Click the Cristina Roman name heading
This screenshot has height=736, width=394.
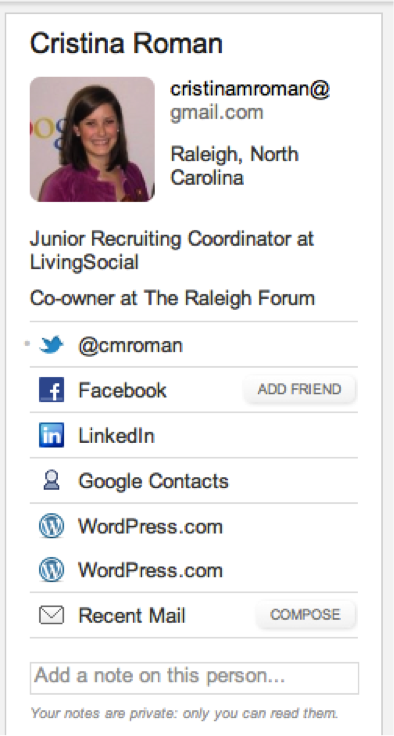(x=126, y=44)
